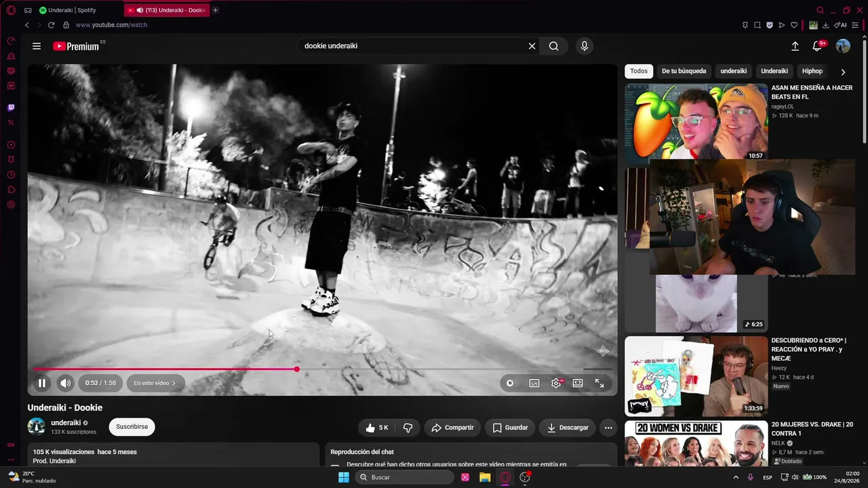
Task: Click the 'Compartir' share button
Action: pyautogui.click(x=452, y=428)
